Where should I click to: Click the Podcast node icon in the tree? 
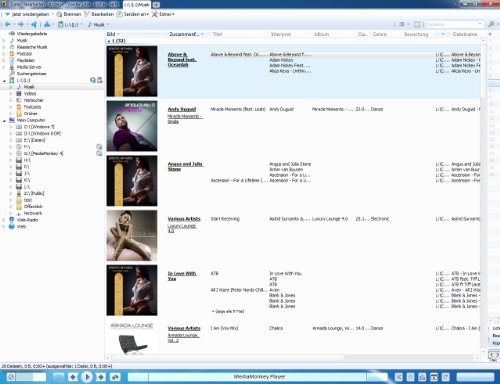12,54
